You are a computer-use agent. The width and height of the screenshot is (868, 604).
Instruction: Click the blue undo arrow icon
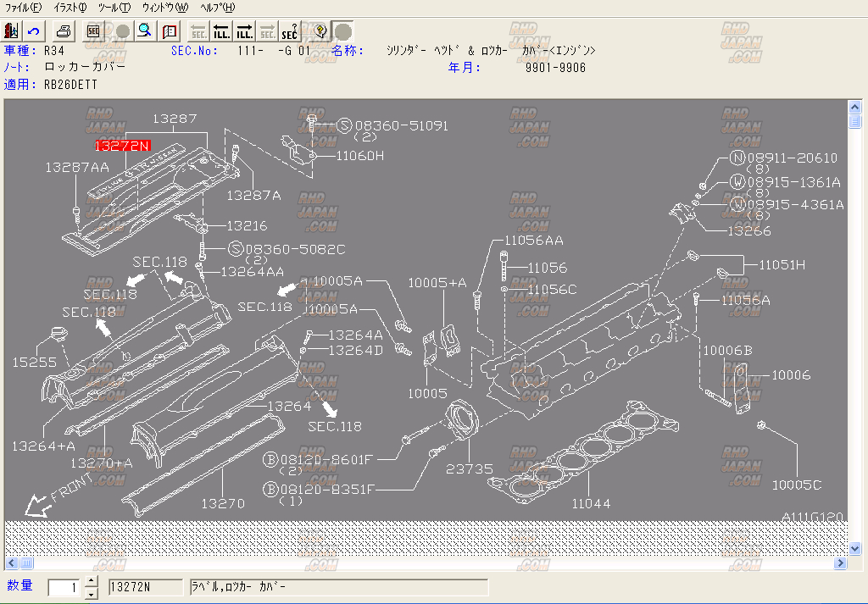click(x=34, y=31)
